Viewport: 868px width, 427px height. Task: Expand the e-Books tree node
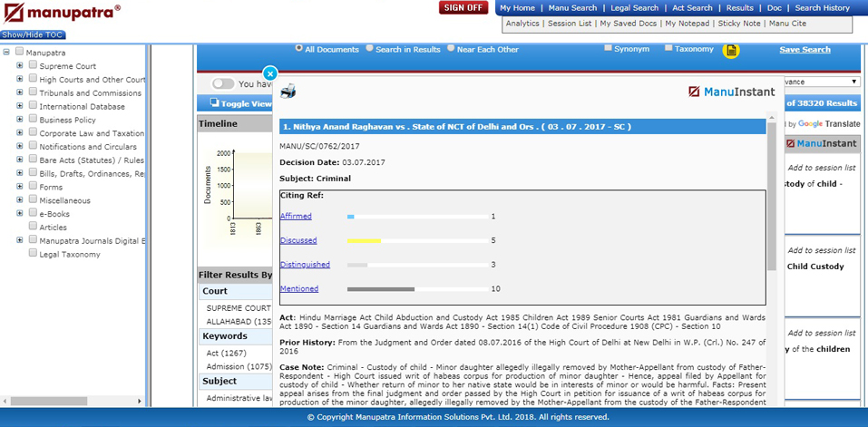[19, 212]
